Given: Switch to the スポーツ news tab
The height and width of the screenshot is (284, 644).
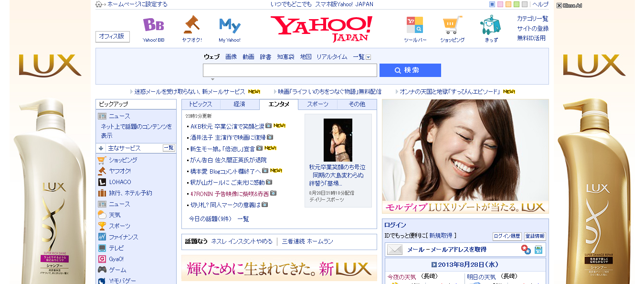Looking at the screenshot, I should [318, 104].
